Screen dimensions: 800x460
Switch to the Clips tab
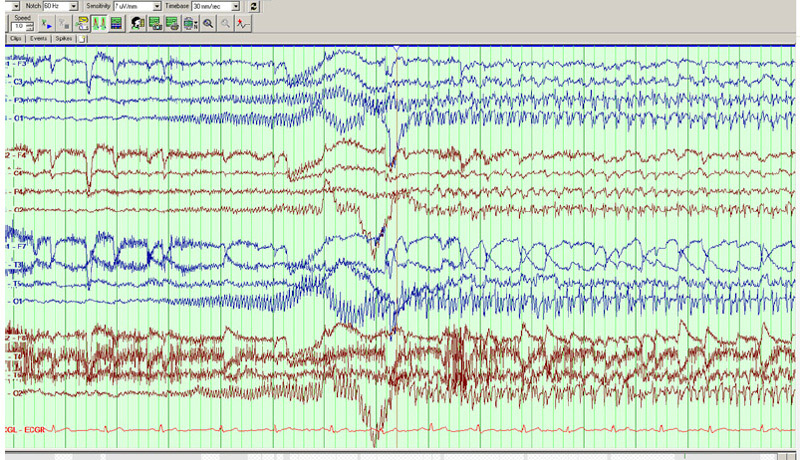[x=15, y=38]
